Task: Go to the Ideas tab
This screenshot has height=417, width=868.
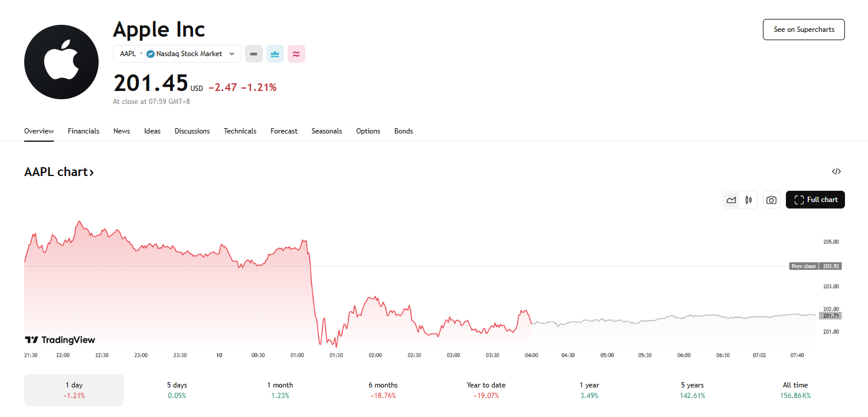Action: coord(152,131)
